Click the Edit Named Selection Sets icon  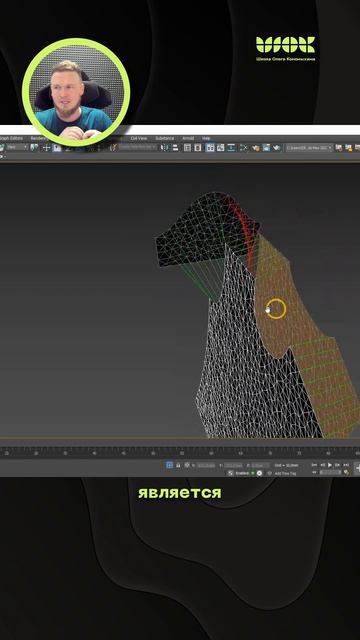point(113,148)
